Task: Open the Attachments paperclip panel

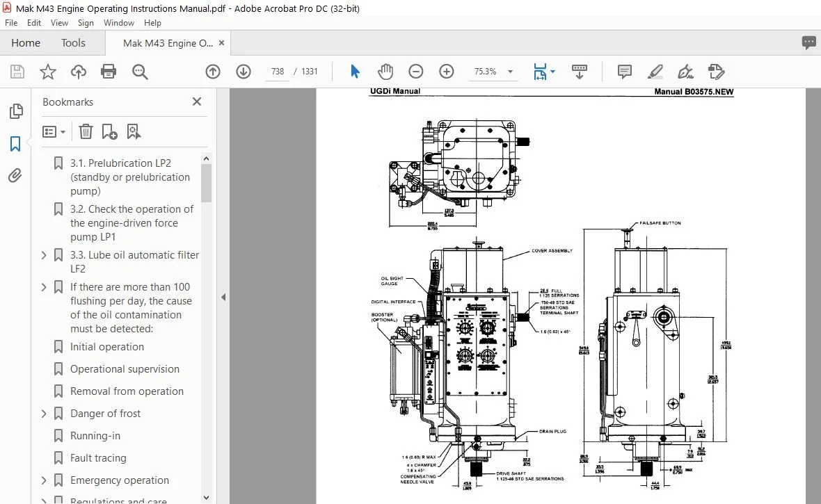Action: [x=15, y=175]
